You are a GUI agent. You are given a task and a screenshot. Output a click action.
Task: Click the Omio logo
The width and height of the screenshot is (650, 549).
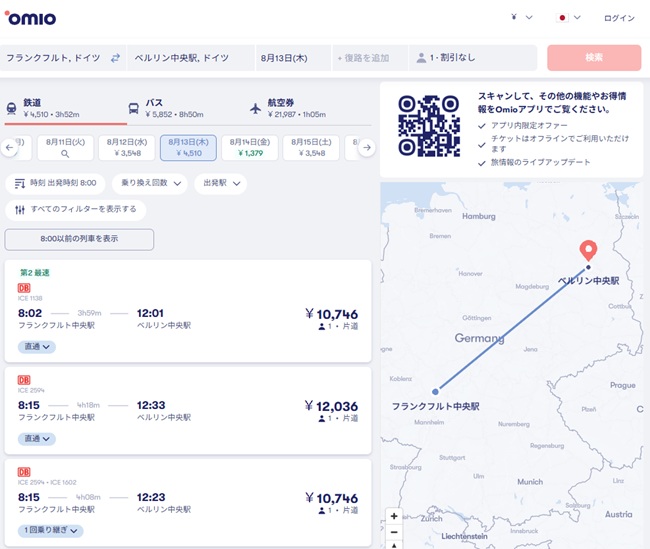(30, 18)
